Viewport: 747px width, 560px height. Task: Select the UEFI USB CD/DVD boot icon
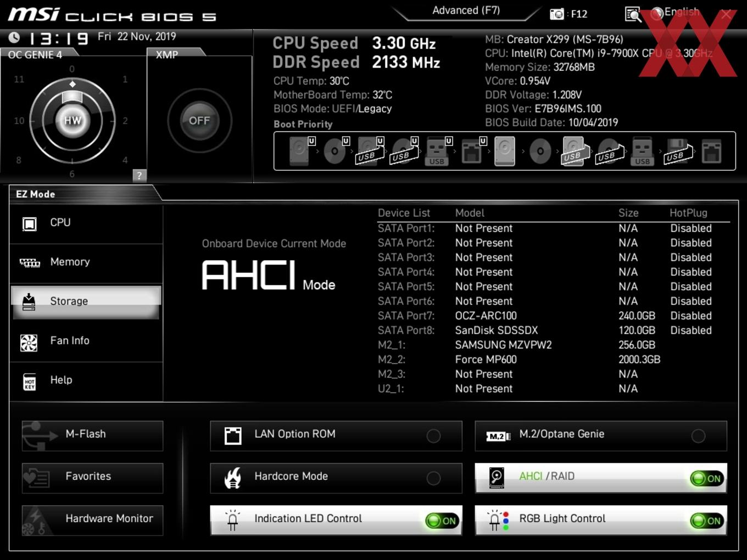404,151
